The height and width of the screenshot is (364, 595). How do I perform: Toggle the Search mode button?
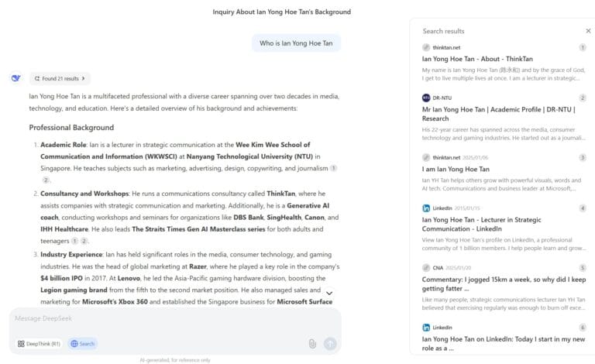82,344
